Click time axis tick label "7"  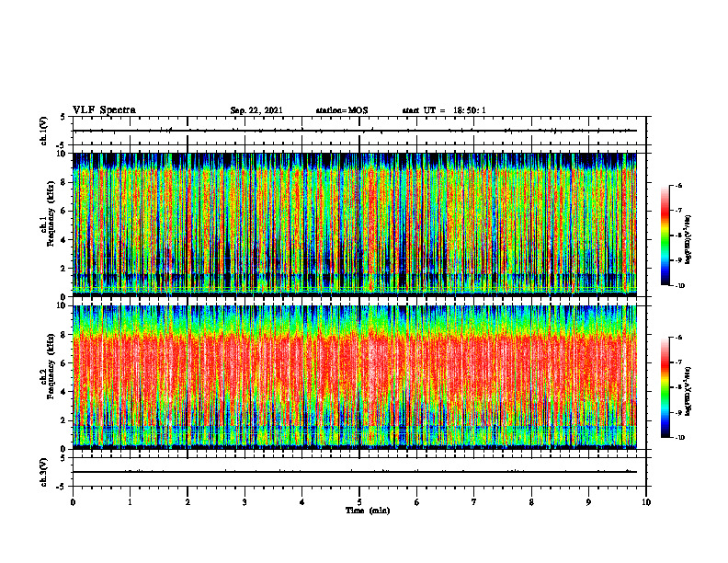click(474, 502)
